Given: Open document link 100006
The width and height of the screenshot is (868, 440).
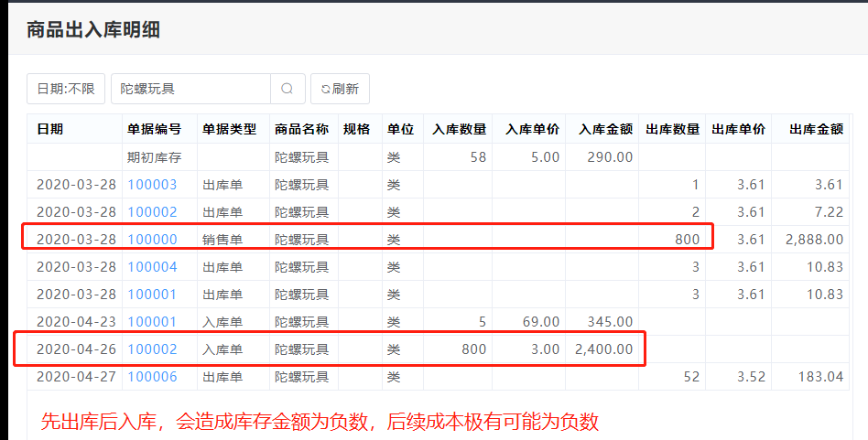Looking at the screenshot, I should [152, 377].
